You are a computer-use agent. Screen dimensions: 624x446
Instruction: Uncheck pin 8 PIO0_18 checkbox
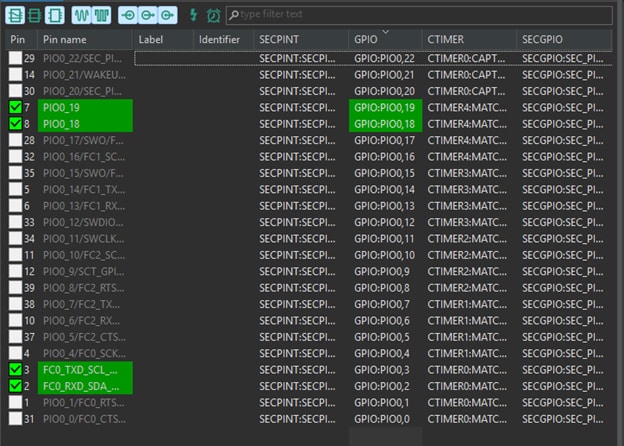pos(16,124)
